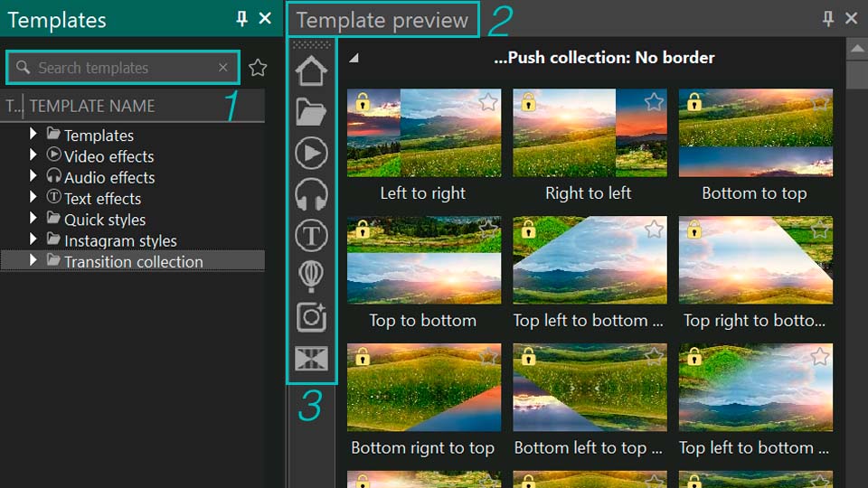Select Text effects in the tree
The width and height of the screenshot is (868, 488).
coord(102,199)
